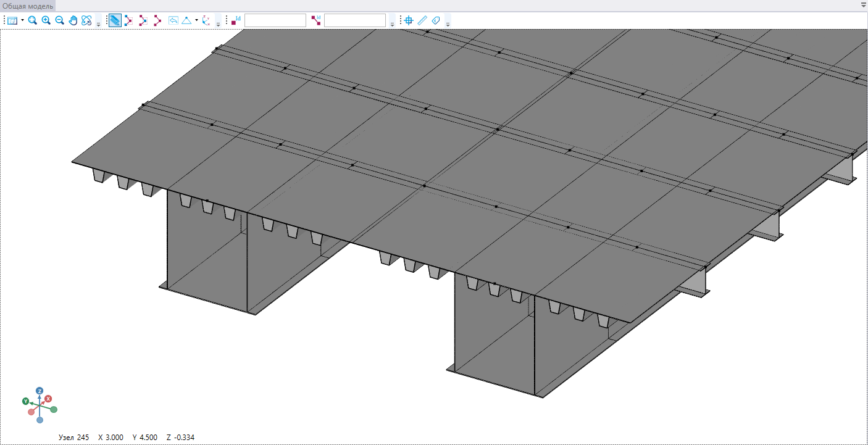Click the snap crosshair icon

tap(409, 20)
